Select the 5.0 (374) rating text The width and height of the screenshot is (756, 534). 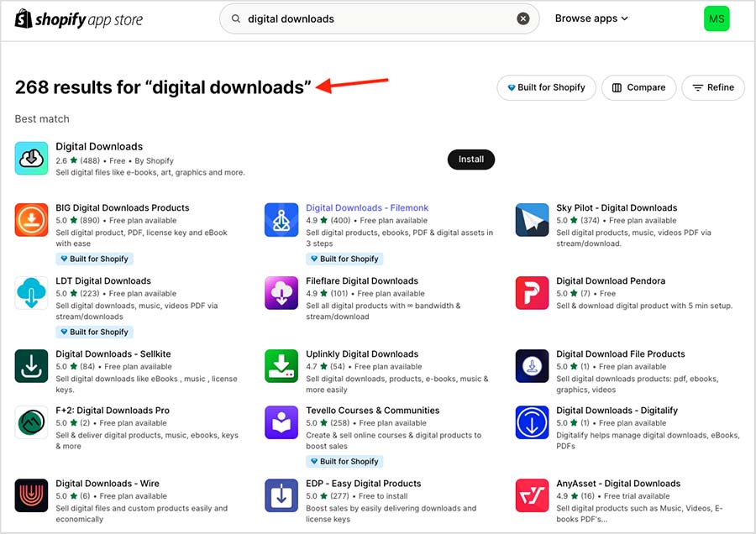pyautogui.click(x=578, y=220)
